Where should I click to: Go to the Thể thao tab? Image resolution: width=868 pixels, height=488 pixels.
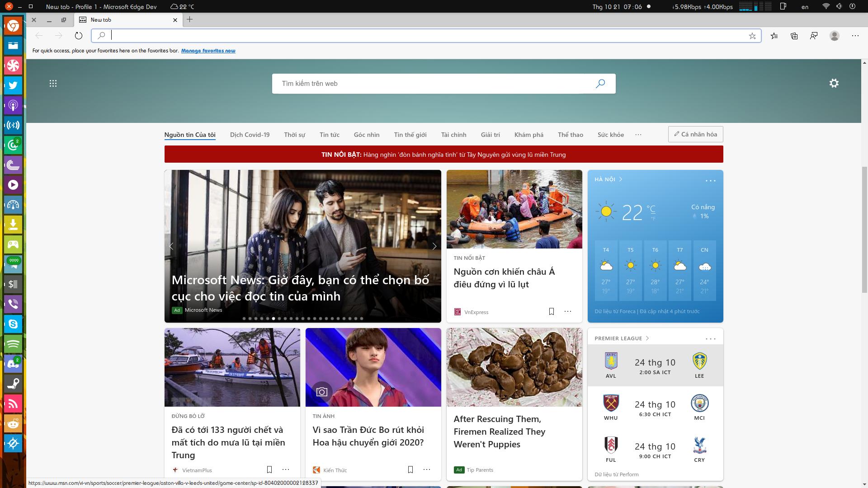pos(571,135)
